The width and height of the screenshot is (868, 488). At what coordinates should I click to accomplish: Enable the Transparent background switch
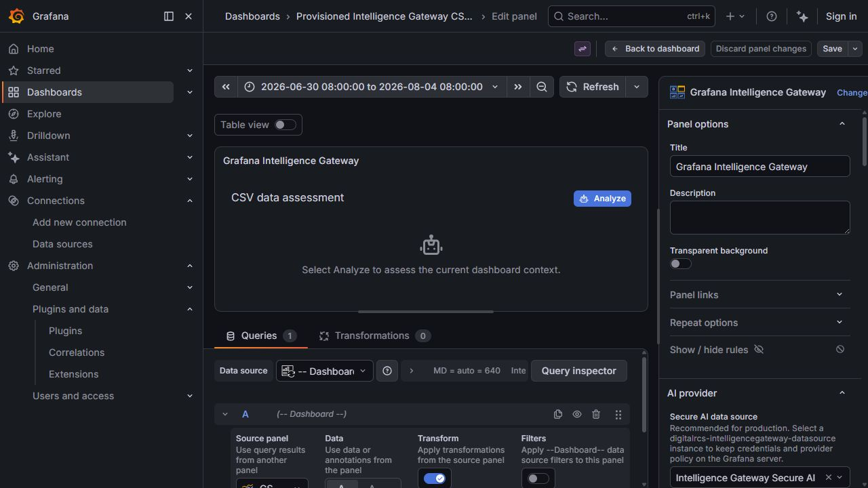(681, 264)
